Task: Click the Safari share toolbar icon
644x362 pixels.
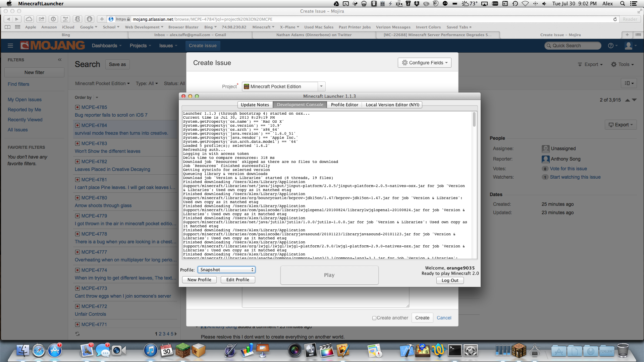Action: click(x=41, y=19)
